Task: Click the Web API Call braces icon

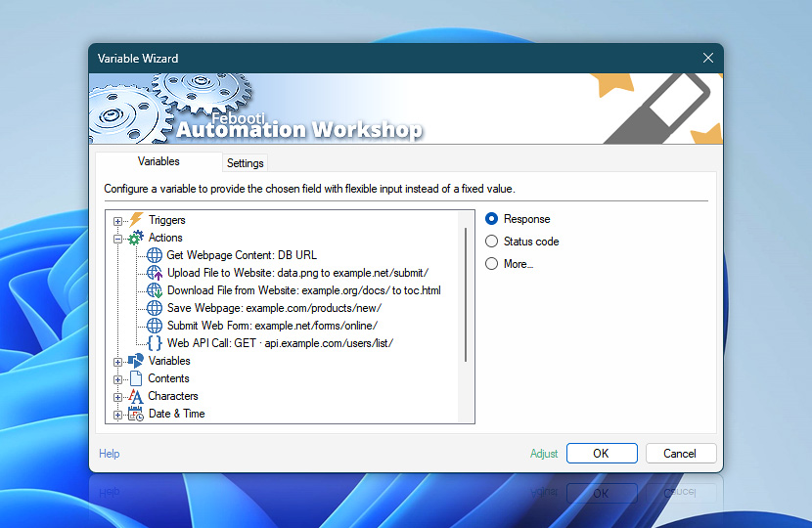Action: pyautogui.click(x=155, y=343)
